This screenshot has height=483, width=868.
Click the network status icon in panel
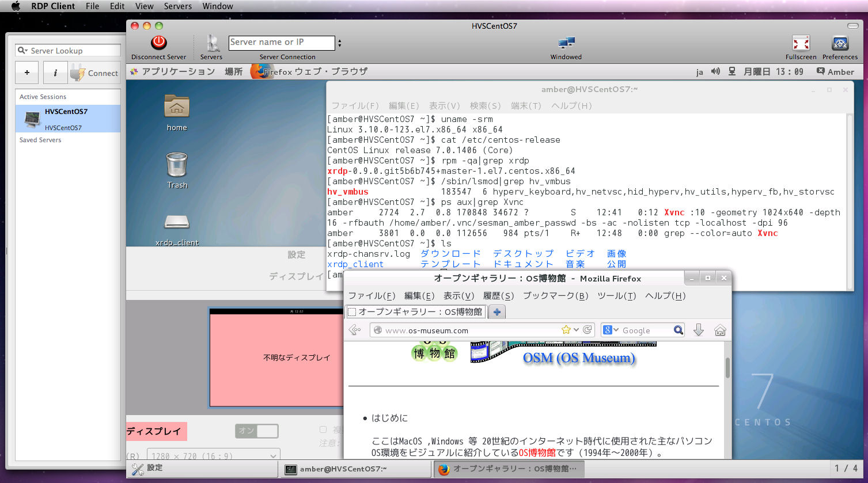pos(732,71)
